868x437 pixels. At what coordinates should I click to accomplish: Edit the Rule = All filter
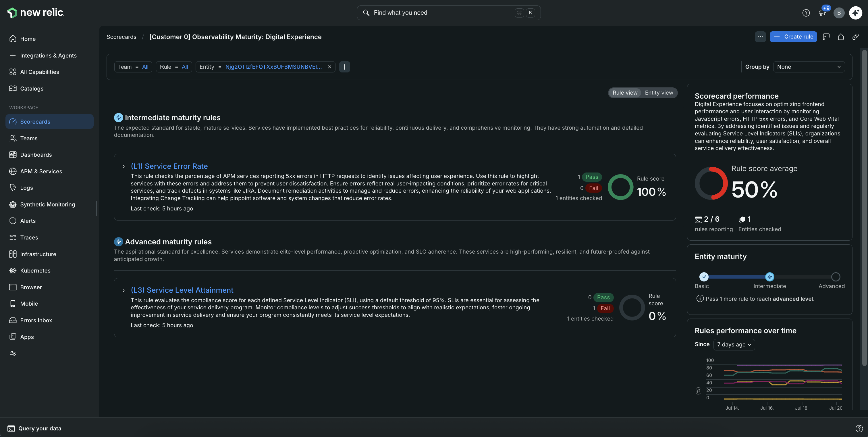(x=174, y=67)
